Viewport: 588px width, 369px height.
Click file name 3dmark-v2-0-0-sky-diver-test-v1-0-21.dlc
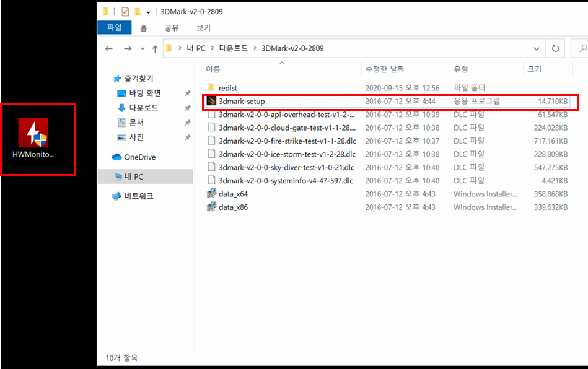(x=286, y=167)
